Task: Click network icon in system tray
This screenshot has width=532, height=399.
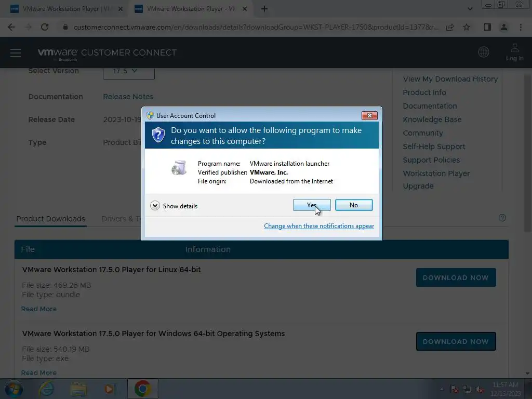Action: coord(467,390)
